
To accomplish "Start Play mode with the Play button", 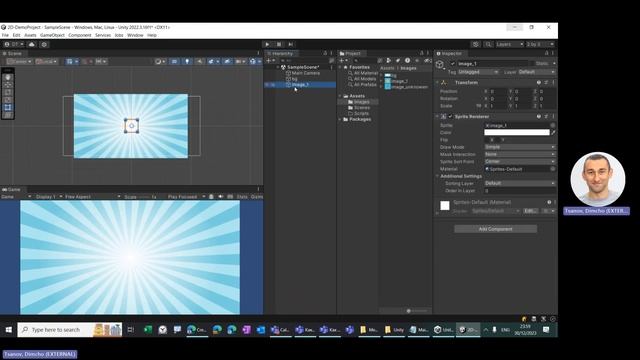I will pos(267,44).
